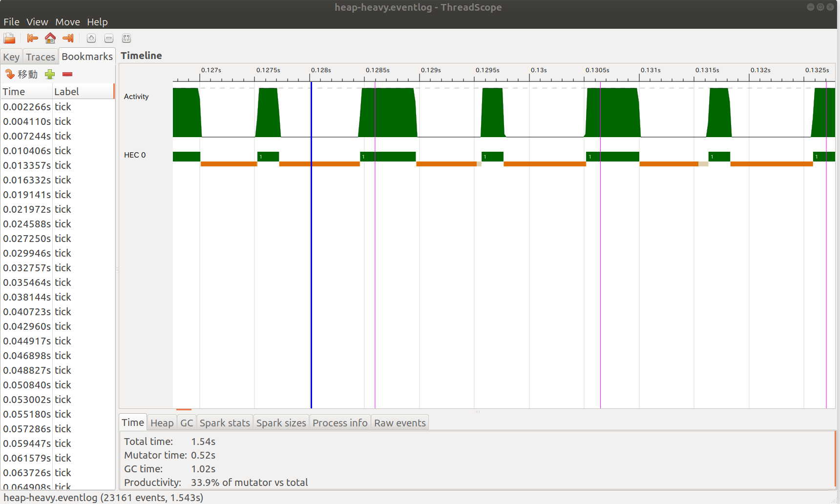
Task: Add a new bookmark with the plus icon
Action: (x=49, y=74)
